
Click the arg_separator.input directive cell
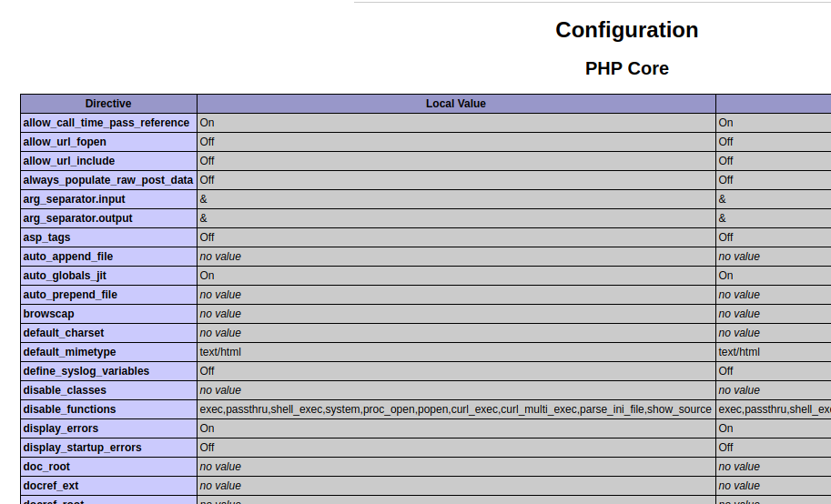[x=75, y=199]
